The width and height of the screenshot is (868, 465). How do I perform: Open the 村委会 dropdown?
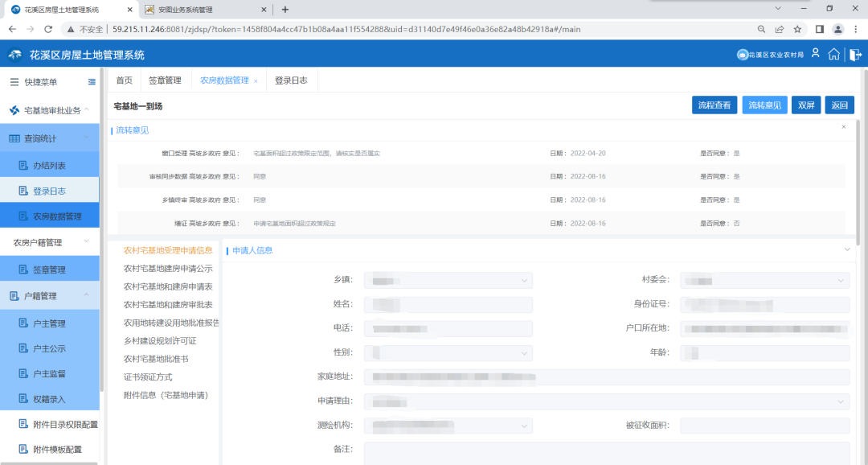(x=764, y=280)
